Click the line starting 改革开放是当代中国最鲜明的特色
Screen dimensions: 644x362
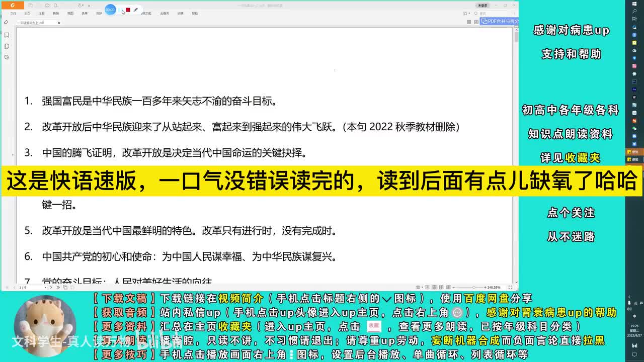click(x=189, y=231)
